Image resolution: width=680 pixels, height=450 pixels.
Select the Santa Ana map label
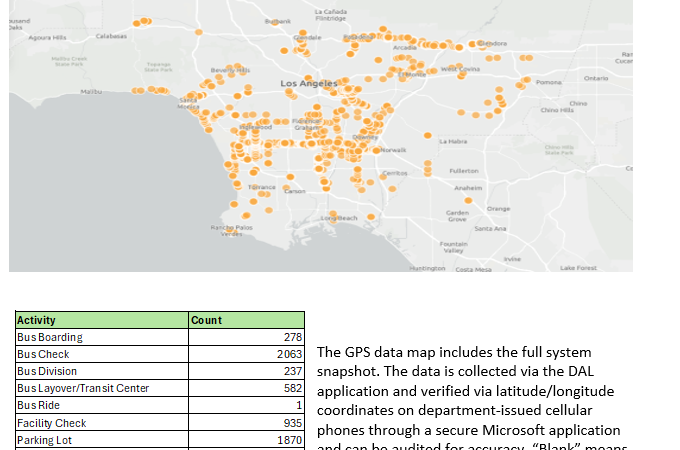point(490,228)
